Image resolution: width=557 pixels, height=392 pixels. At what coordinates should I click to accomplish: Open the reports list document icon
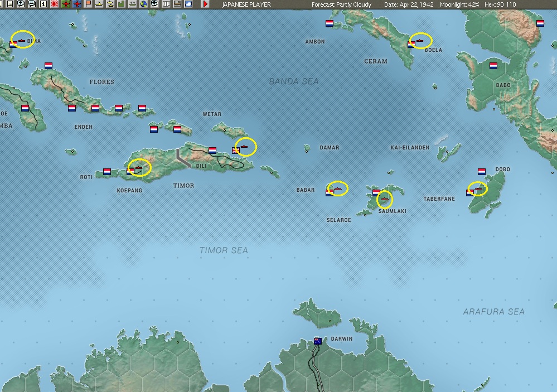pos(10,4)
